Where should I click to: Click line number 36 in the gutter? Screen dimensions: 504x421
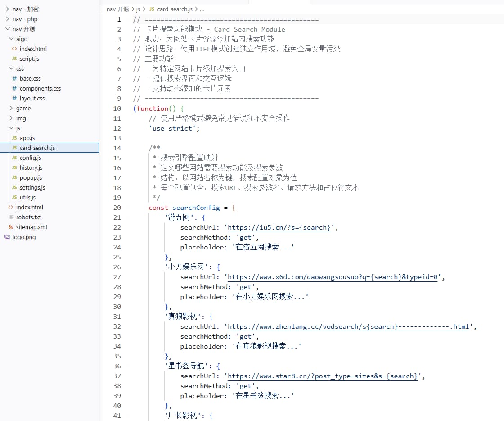pyautogui.click(x=117, y=366)
